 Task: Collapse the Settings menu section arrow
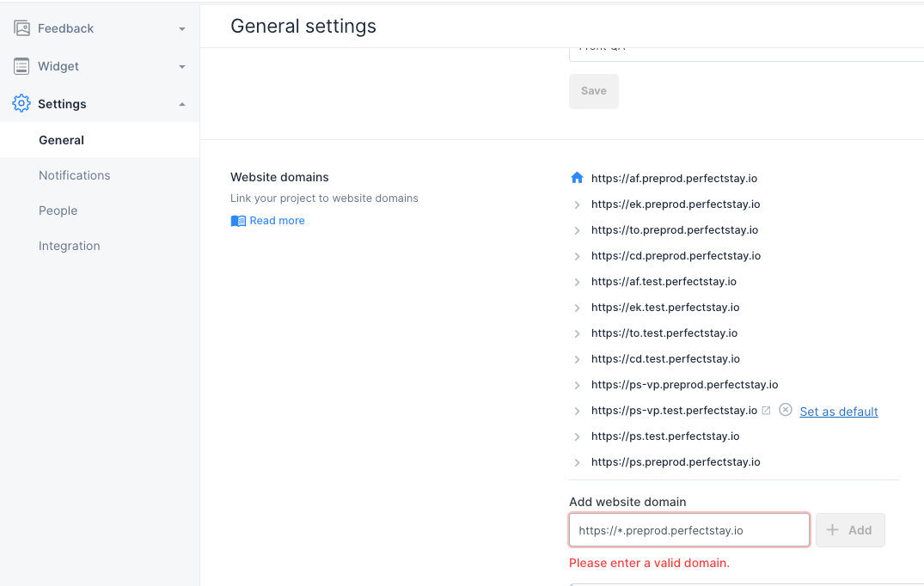tap(181, 104)
